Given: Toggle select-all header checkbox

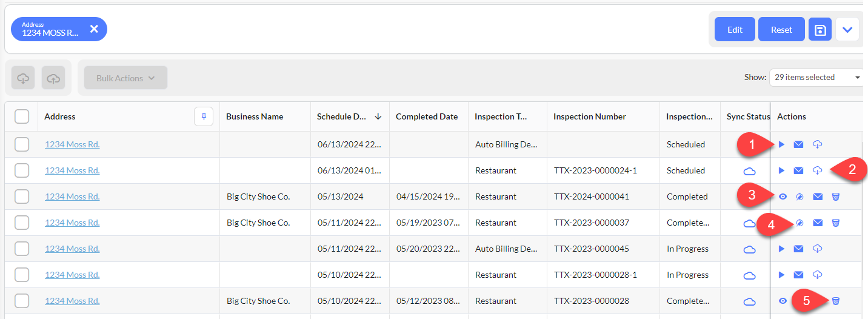Looking at the screenshot, I should click(x=22, y=116).
